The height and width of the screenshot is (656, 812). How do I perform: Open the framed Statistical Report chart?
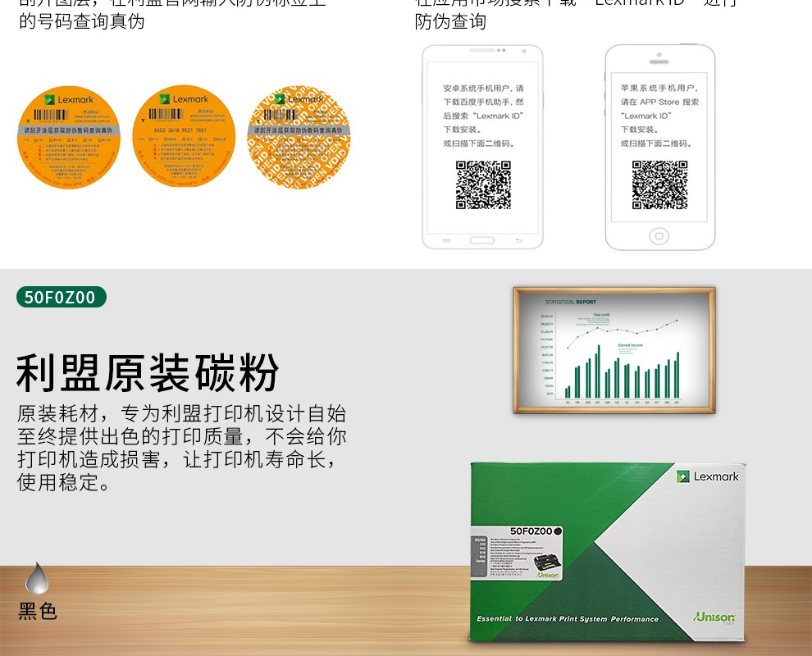(614, 350)
